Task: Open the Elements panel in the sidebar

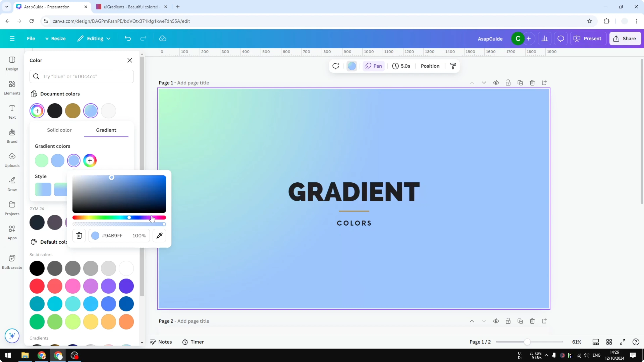Action: 12,87
